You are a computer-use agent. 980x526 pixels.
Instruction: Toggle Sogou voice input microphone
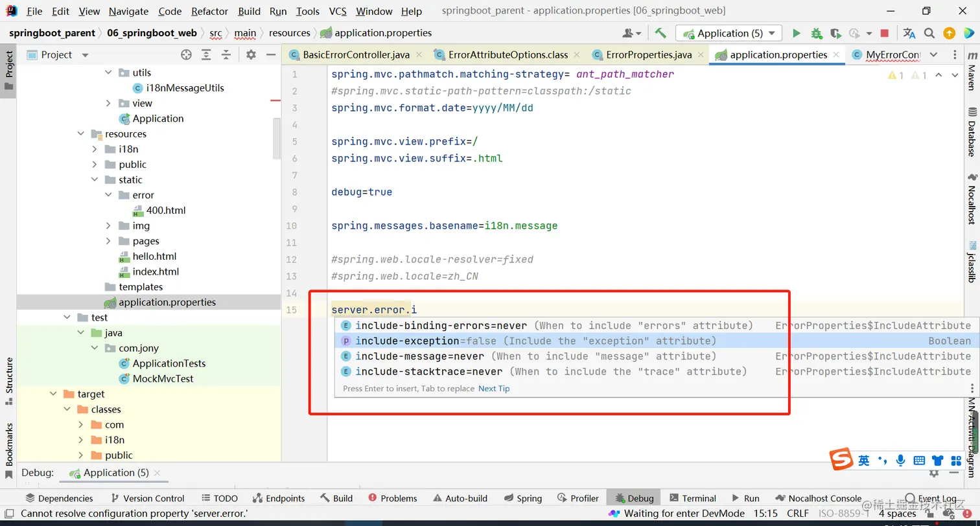pyautogui.click(x=900, y=461)
